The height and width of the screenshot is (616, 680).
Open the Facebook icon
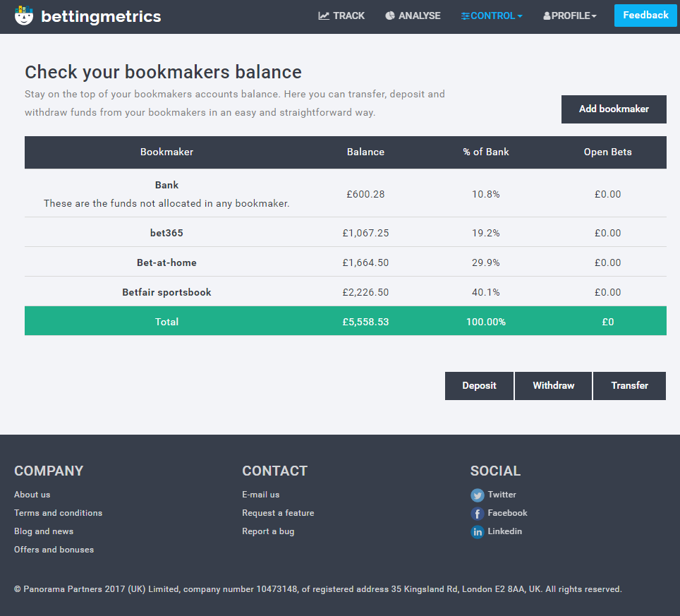pyautogui.click(x=478, y=514)
